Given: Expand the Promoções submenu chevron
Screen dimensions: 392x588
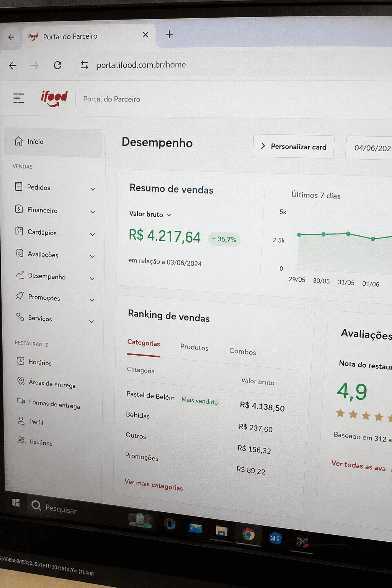Looking at the screenshot, I should tap(92, 300).
